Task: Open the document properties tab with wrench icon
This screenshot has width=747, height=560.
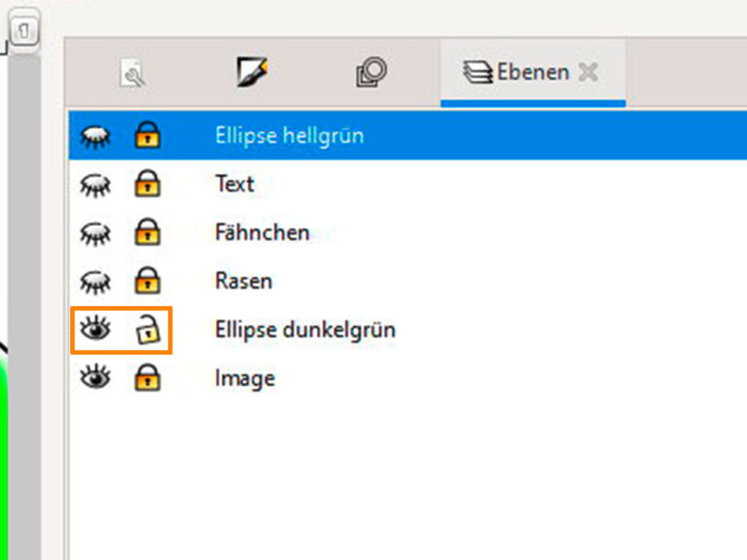Action: (133, 74)
